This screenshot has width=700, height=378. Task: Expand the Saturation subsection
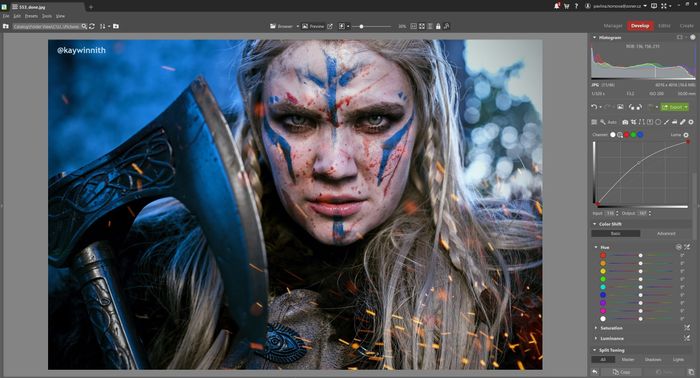(x=596, y=328)
